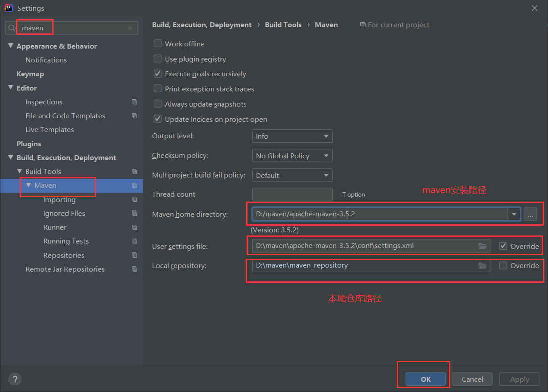
Task: Select Remote Jar Repositories item
Action: click(x=65, y=269)
